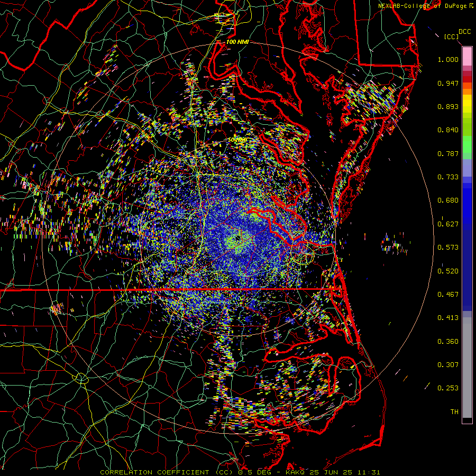Select the 0.947 legend value

[448, 83]
